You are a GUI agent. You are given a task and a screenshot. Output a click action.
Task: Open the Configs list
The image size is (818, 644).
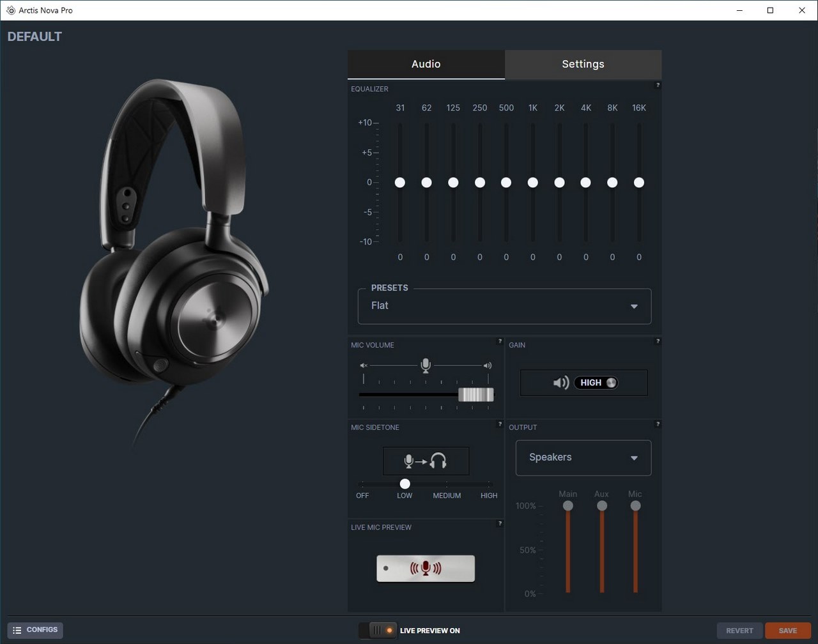tap(35, 630)
